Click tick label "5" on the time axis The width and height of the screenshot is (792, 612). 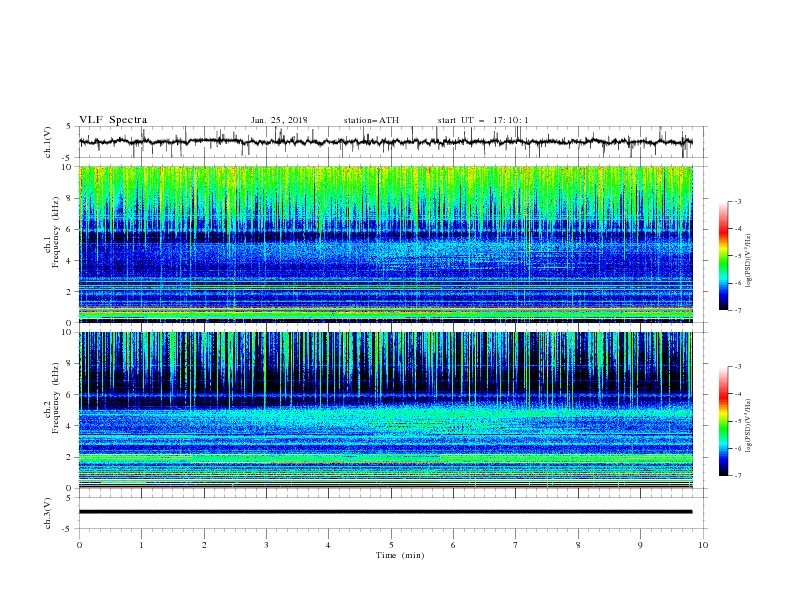click(391, 545)
